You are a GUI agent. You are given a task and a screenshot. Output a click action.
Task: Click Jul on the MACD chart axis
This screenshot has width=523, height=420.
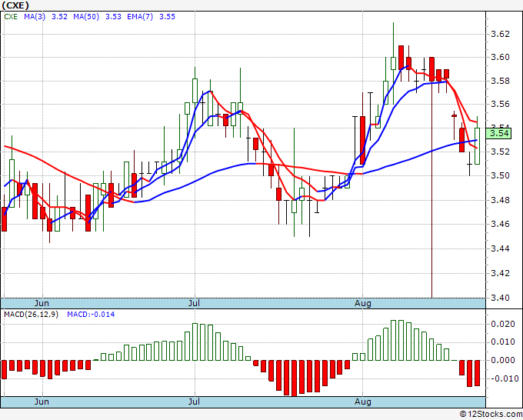pyautogui.click(x=194, y=402)
